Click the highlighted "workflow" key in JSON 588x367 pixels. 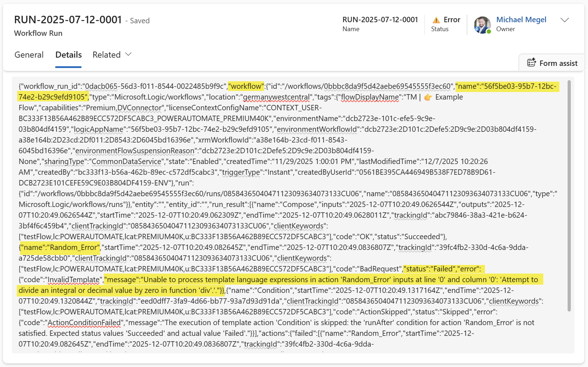[246, 86]
